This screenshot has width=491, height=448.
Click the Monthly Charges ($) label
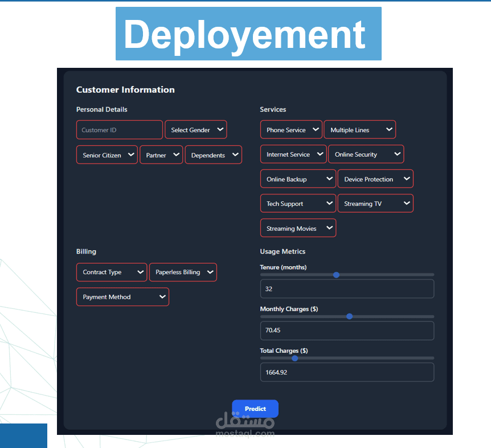pyautogui.click(x=289, y=309)
